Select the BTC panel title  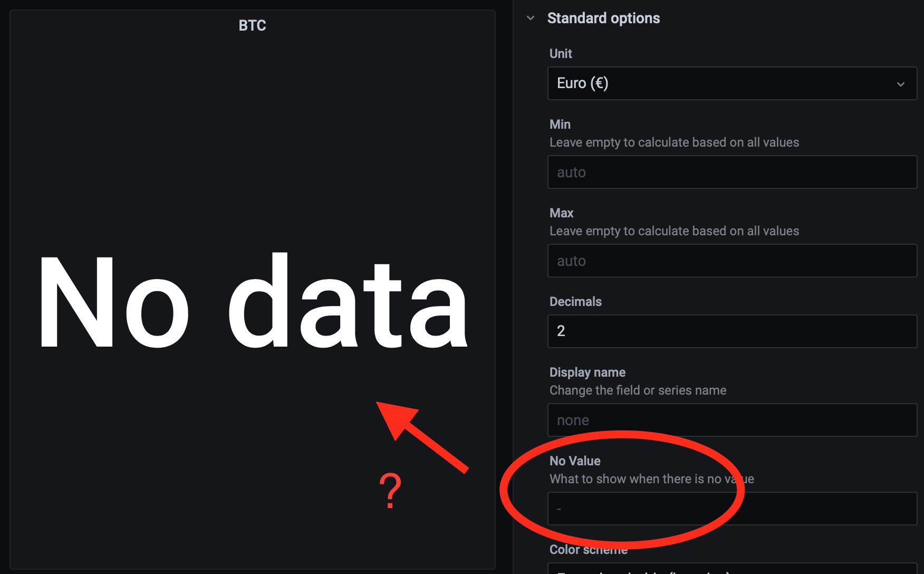pyautogui.click(x=252, y=25)
